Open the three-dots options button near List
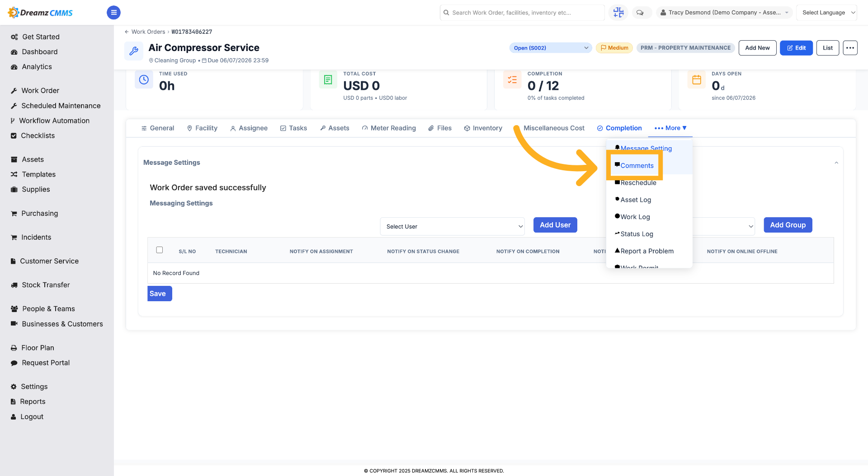This screenshot has width=868, height=476. (x=850, y=48)
